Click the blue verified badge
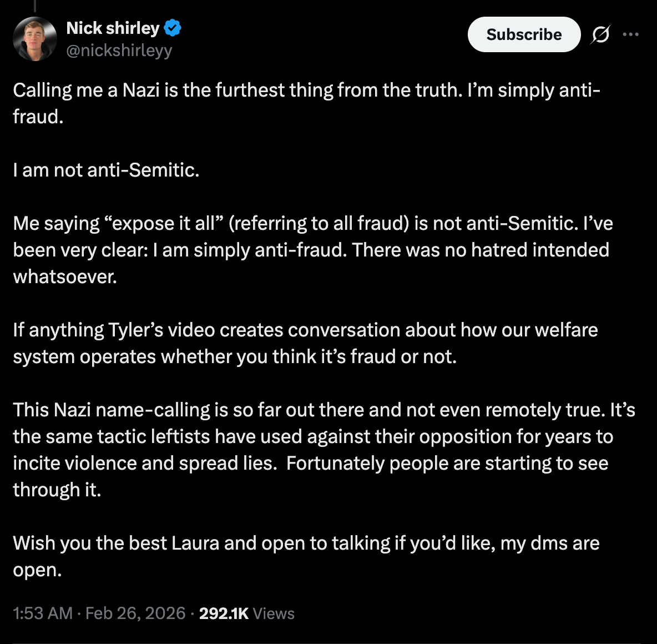The width and height of the screenshot is (657, 644). point(173,28)
